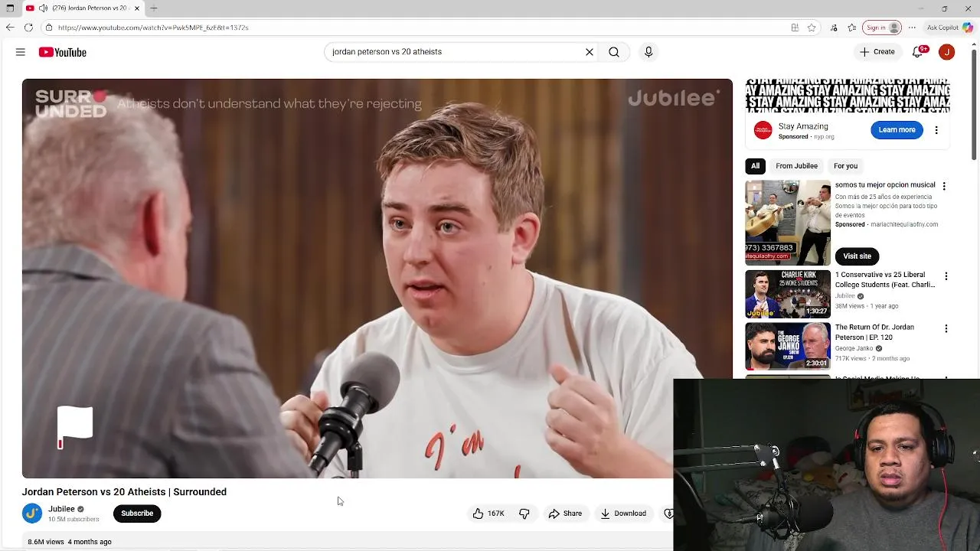The height and width of the screenshot is (551, 980).
Task: Open browser extensions icon
Action: pyautogui.click(x=834, y=28)
